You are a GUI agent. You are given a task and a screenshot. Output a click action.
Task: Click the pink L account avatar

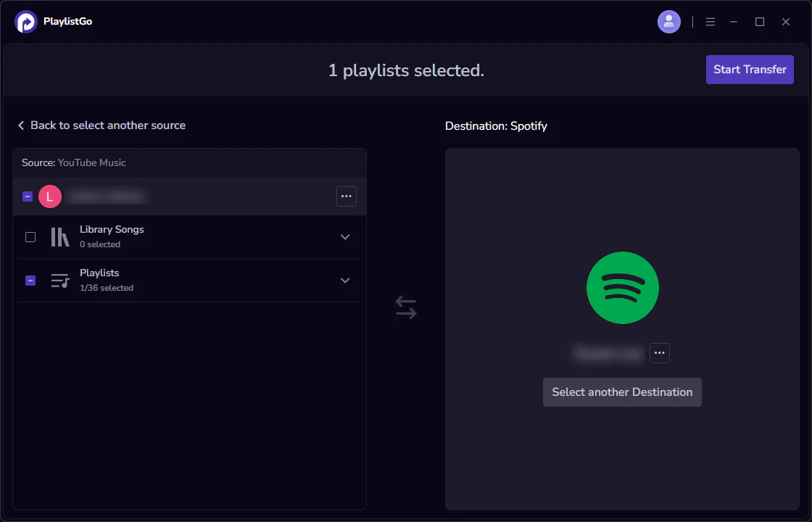[x=50, y=196]
